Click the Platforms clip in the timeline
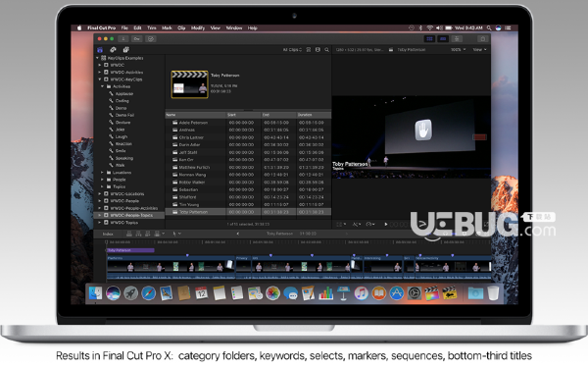This screenshot has width=588, height=368. tap(171, 268)
